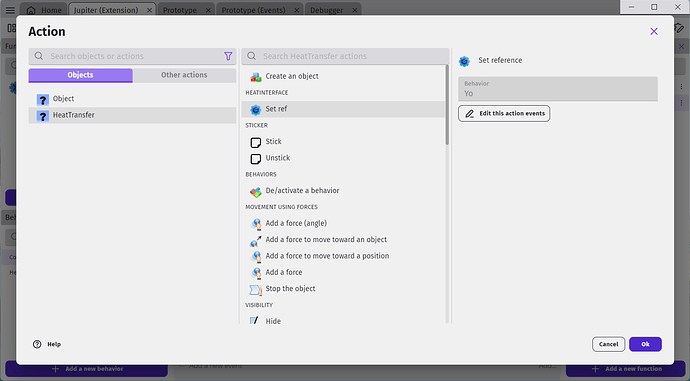This screenshot has height=381, width=690.
Task: Close the Action dialog with X
Action: click(x=654, y=31)
